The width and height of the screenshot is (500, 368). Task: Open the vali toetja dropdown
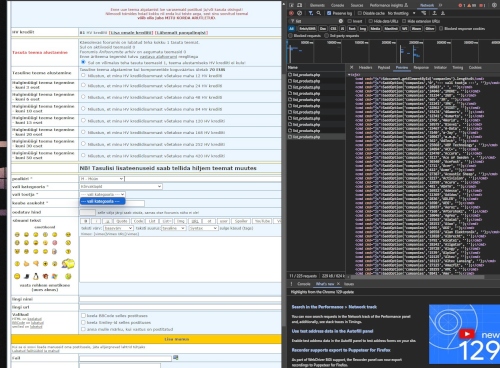coord(102,194)
